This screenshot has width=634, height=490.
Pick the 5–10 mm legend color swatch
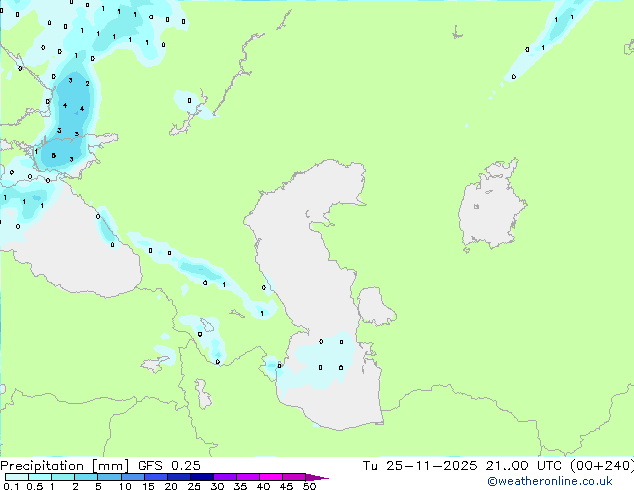[x=109, y=477]
